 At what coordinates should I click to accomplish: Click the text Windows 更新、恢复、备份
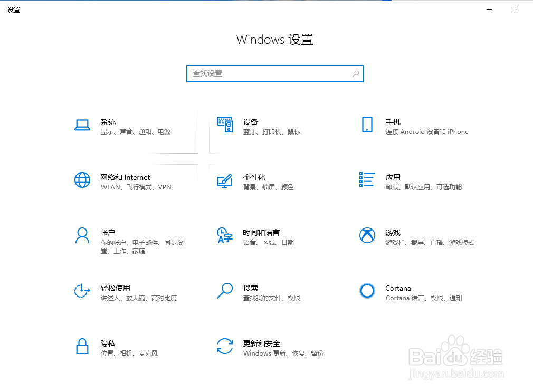pyautogui.click(x=283, y=353)
